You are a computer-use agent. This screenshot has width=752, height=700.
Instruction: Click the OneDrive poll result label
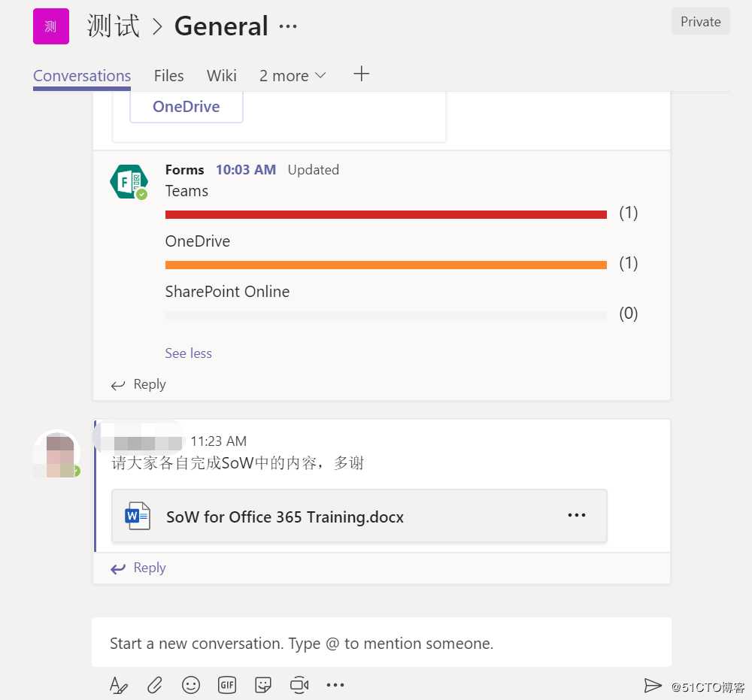(198, 241)
